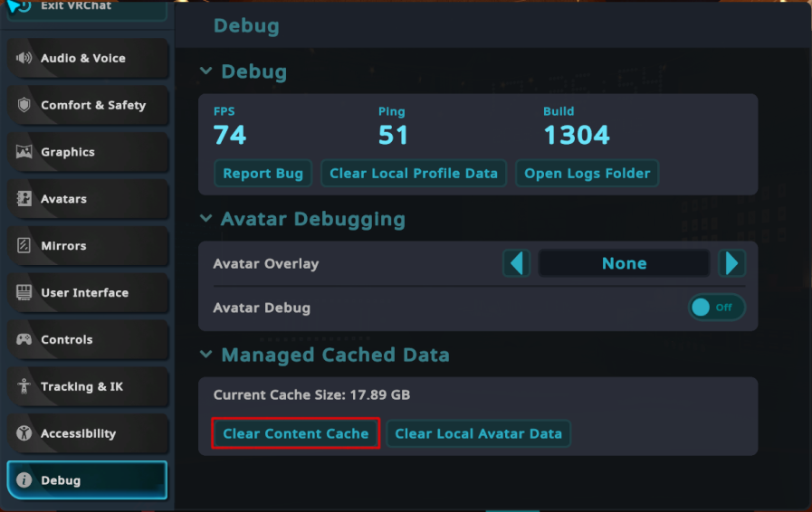Select previous Avatar Overlay option arrow

pos(516,263)
